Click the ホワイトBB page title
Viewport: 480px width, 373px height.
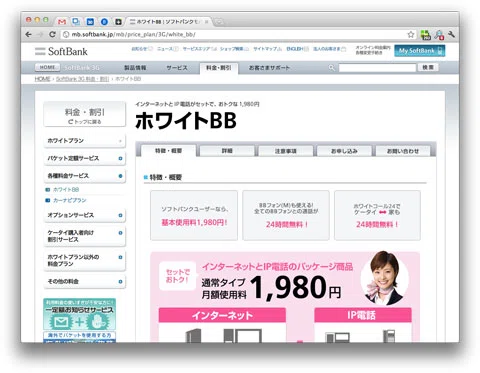(186, 120)
